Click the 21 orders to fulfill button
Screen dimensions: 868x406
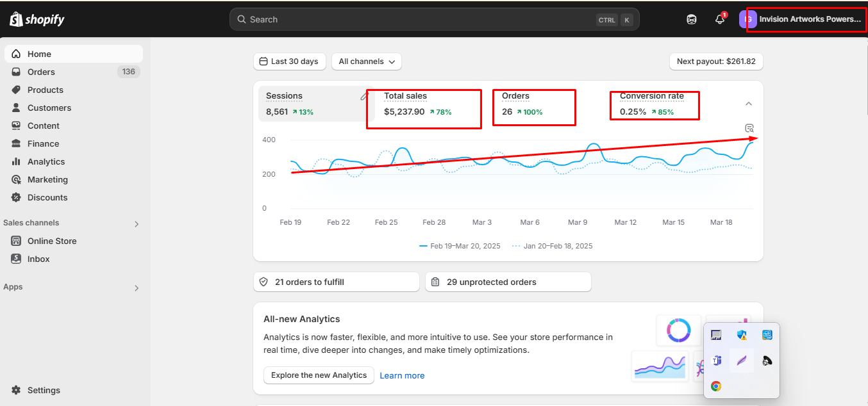tap(336, 282)
